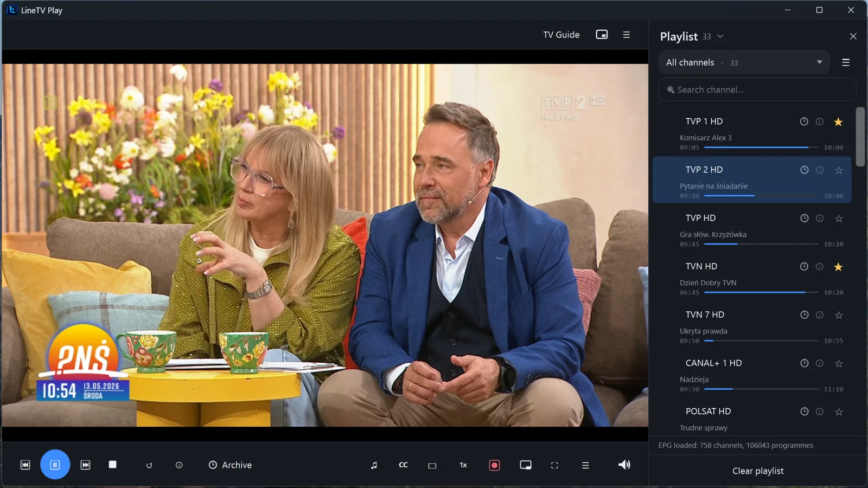Go to the previous channel
This screenshot has height=488, width=868.
click(25, 465)
